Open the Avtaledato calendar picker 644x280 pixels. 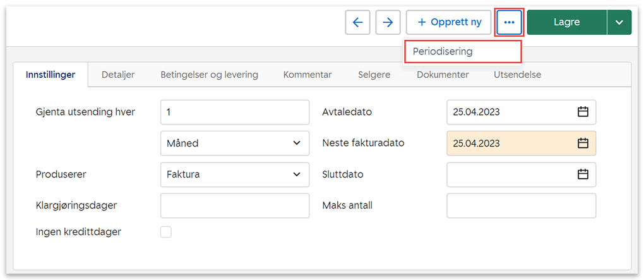click(x=583, y=112)
